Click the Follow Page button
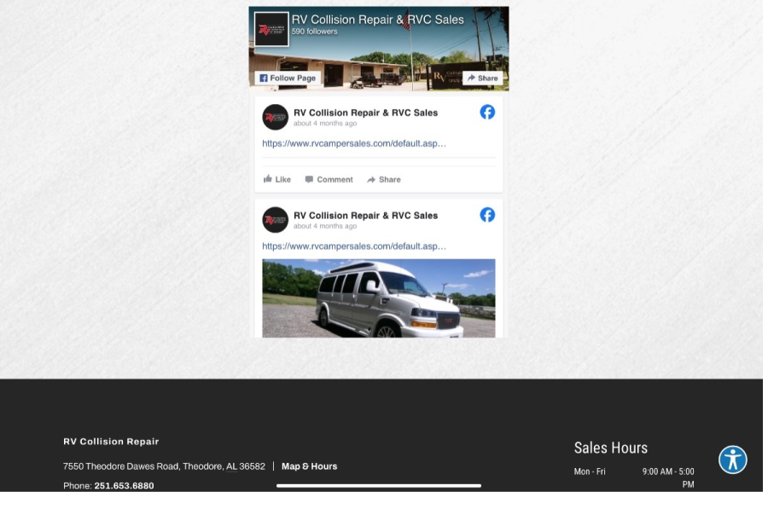768x532 pixels. click(287, 78)
